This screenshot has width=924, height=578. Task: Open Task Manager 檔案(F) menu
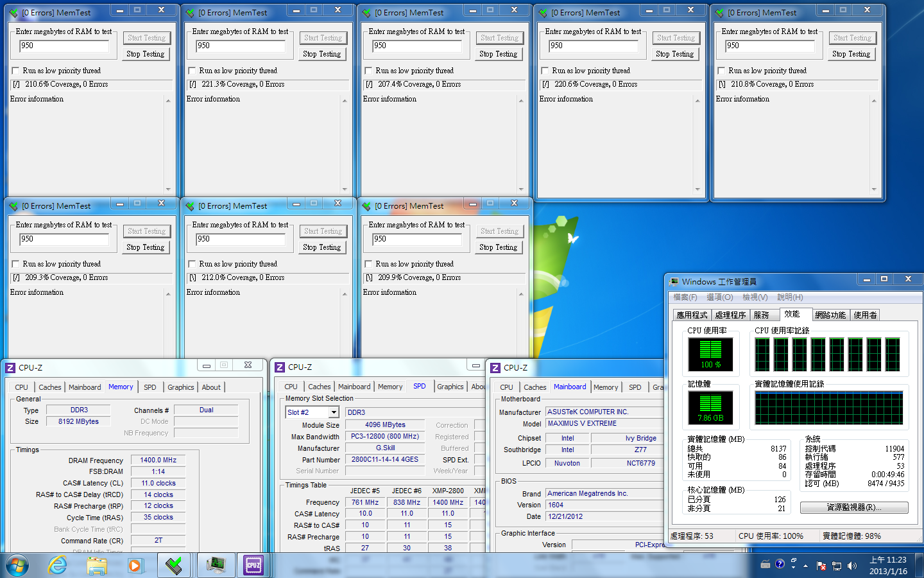pos(685,297)
